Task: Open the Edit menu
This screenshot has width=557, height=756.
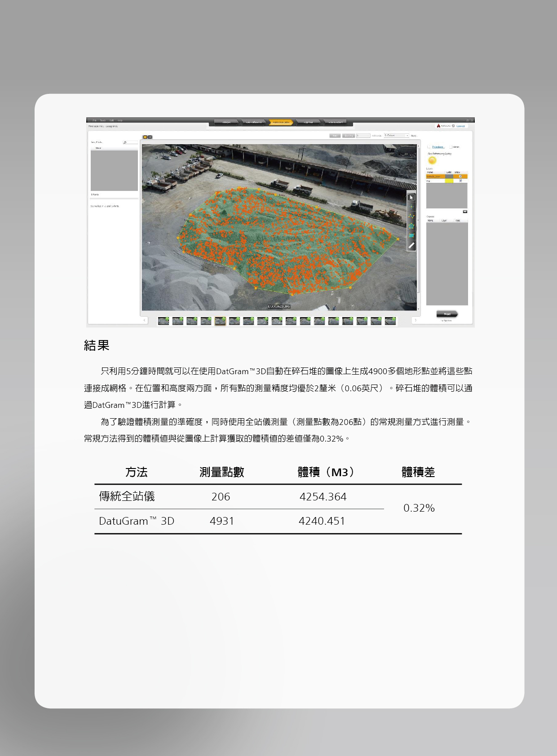Action: pyautogui.click(x=111, y=120)
